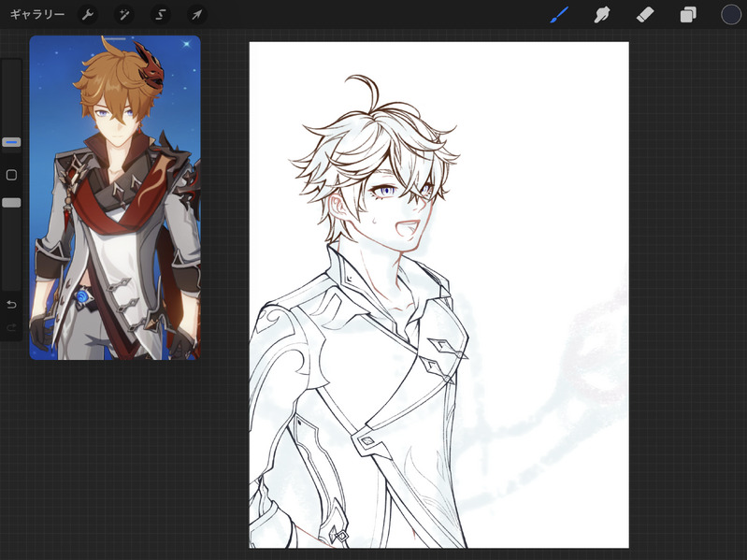Open the Gallery (ギャラリー) view
This screenshot has width=747, height=560.
pyautogui.click(x=37, y=15)
